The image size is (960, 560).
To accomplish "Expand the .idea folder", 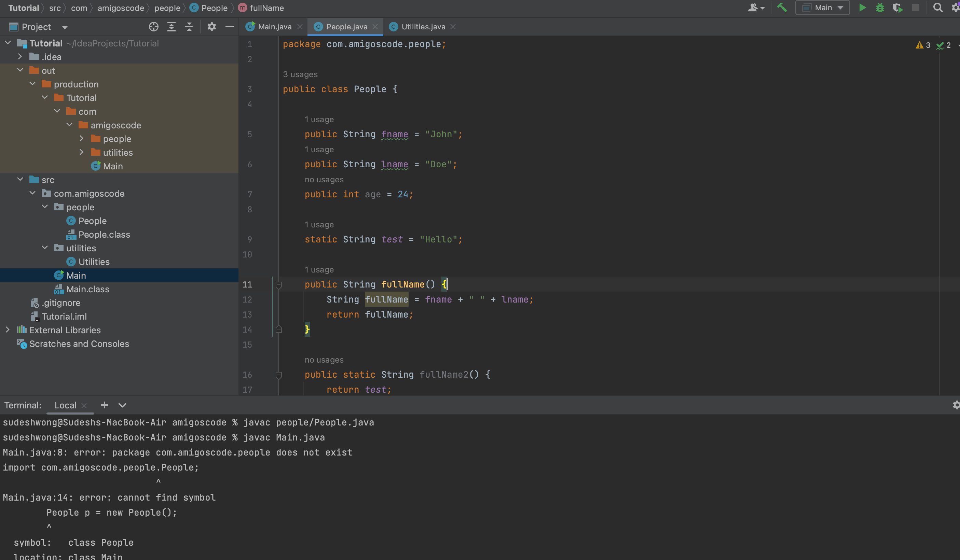I will pos(20,57).
